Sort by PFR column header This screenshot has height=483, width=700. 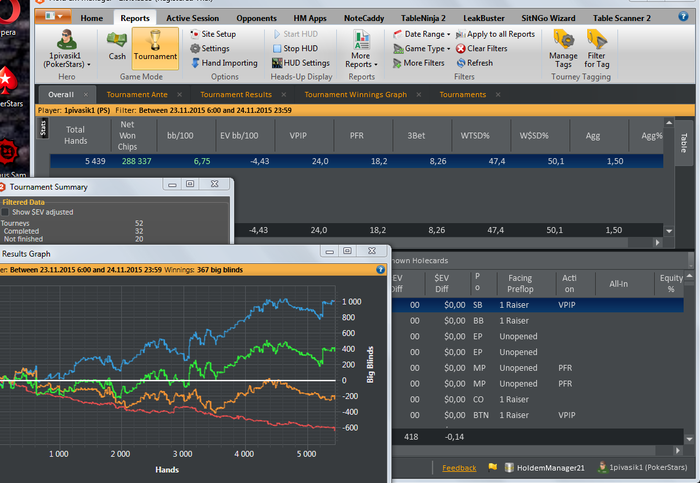click(x=356, y=135)
